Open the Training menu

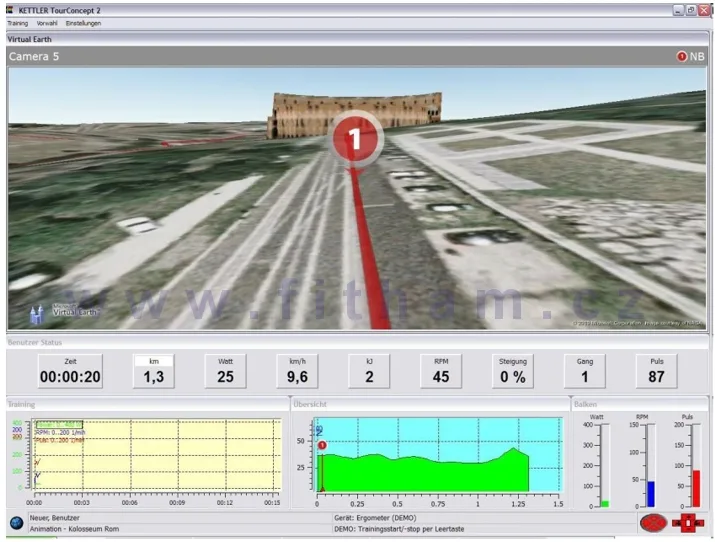coord(18,22)
